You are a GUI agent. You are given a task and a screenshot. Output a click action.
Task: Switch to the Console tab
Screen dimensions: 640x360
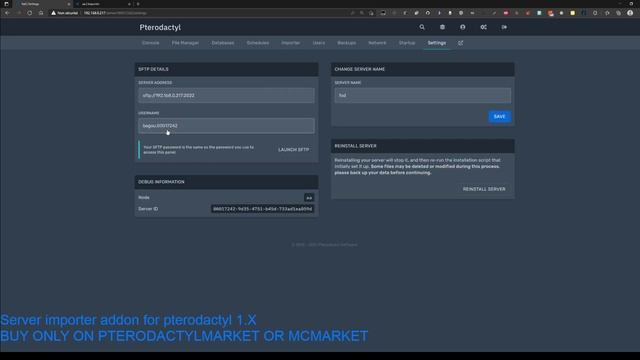151,43
